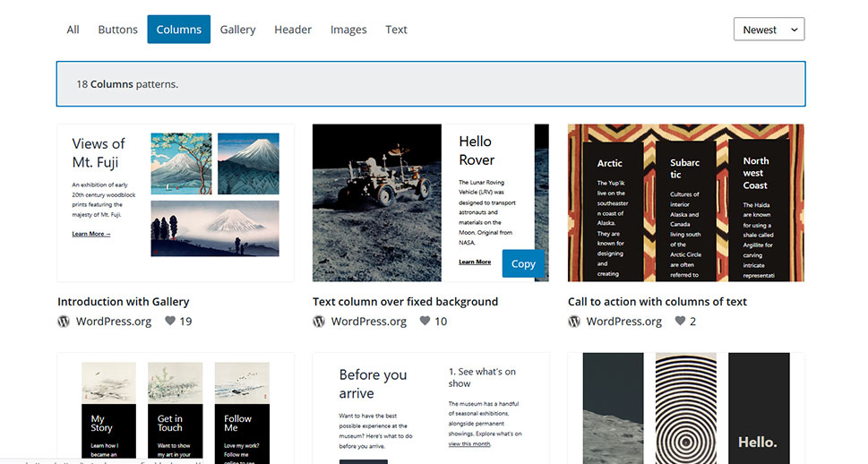The height and width of the screenshot is (464, 868).
Task: Switch to the Header category
Action: pyautogui.click(x=293, y=30)
